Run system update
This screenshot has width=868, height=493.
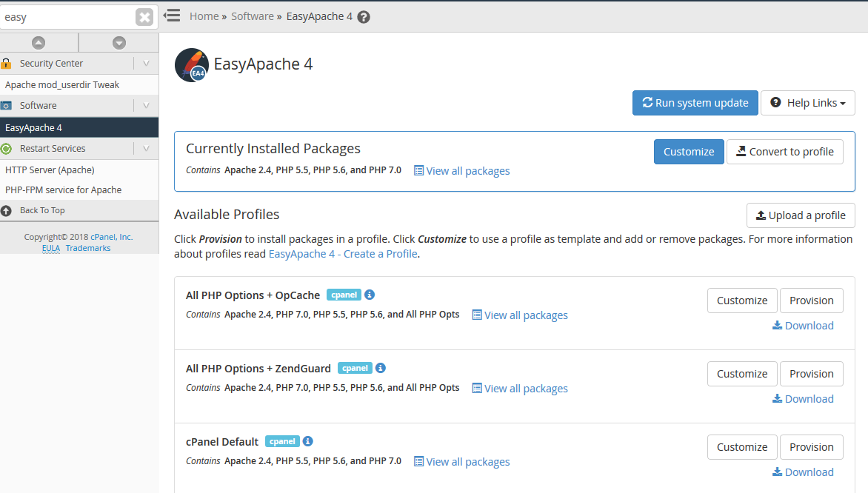coord(695,103)
